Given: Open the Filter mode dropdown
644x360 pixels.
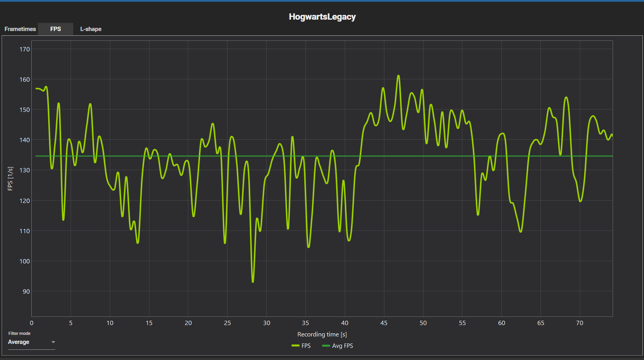Looking at the screenshot, I should coord(31,342).
